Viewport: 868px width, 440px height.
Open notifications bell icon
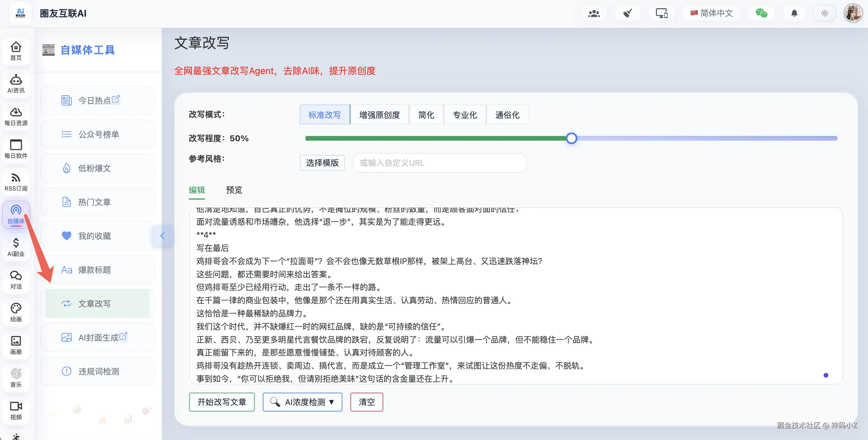pyautogui.click(x=794, y=13)
